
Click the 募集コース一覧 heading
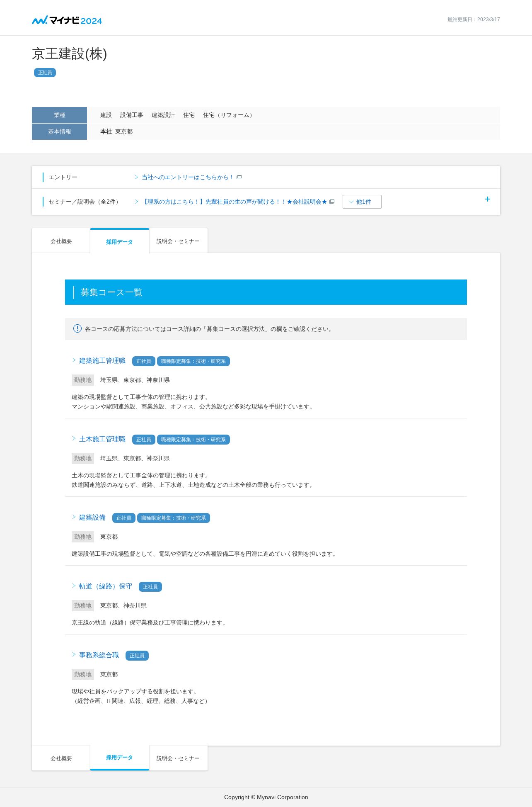click(x=111, y=292)
